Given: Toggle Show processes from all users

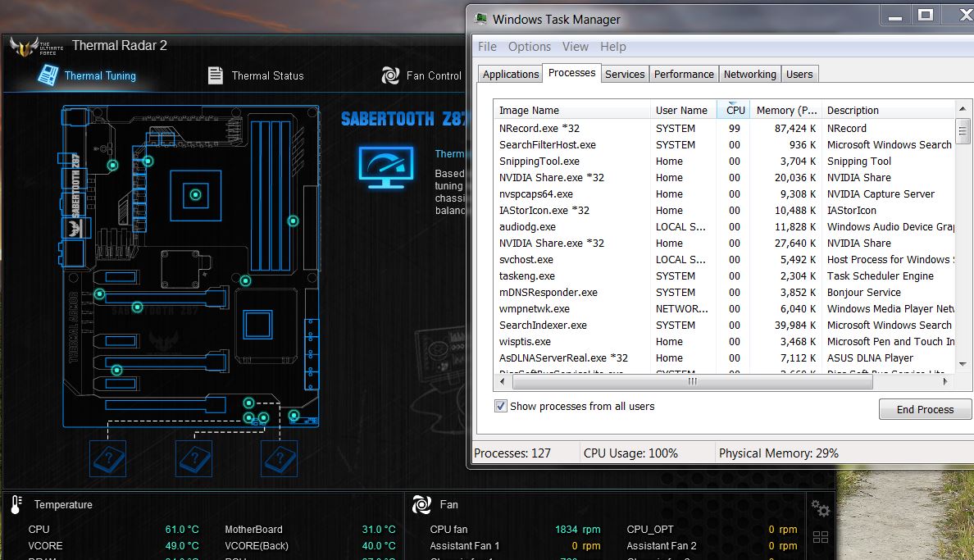Looking at the screenshot, I should pyautogui.click(x=501, y=406).
